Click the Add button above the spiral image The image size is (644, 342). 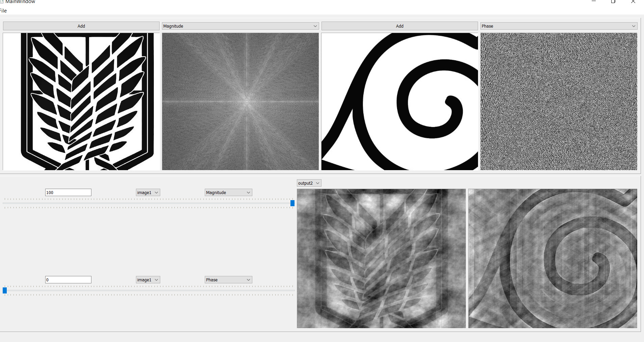click(399, 26)
